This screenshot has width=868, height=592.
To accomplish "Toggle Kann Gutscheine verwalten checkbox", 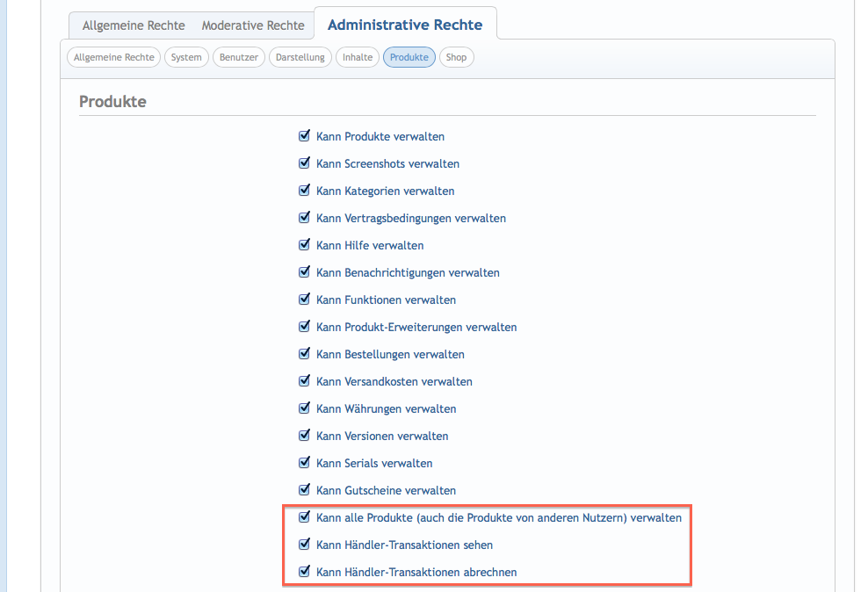I will tap(304, 490).
